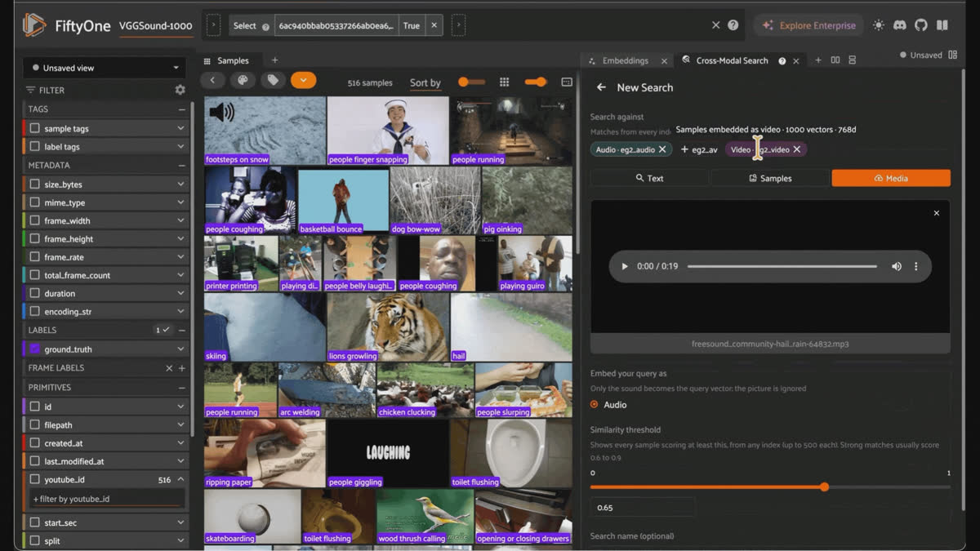Adjust the similarity threshold slider handle
Screen dimensions: 980x551
[x=825, y=487]
